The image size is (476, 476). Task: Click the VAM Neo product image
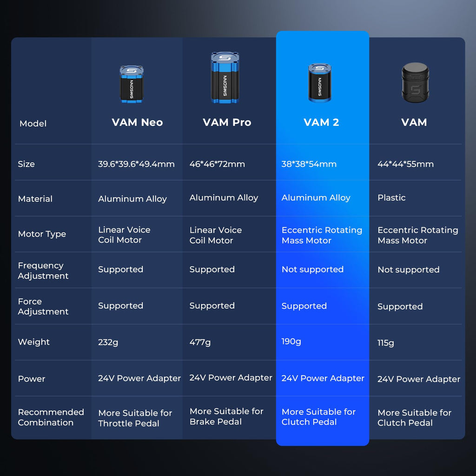[132, 85]
